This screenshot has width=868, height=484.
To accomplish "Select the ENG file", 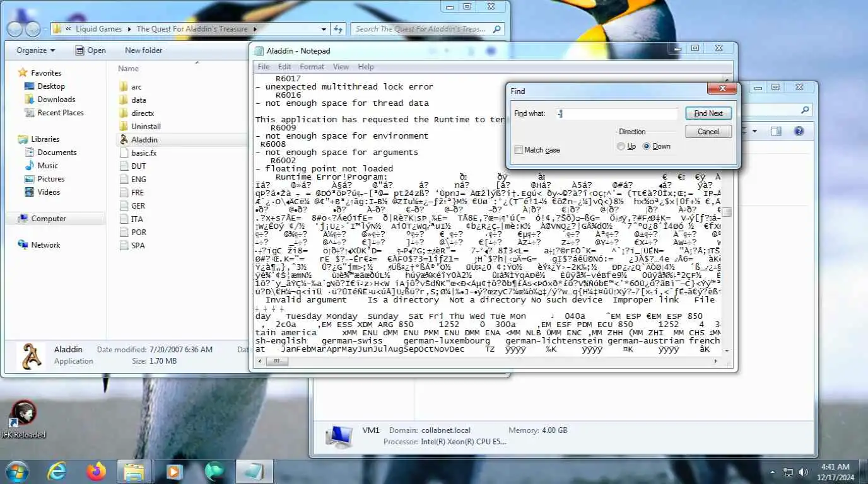I will 138,180.
